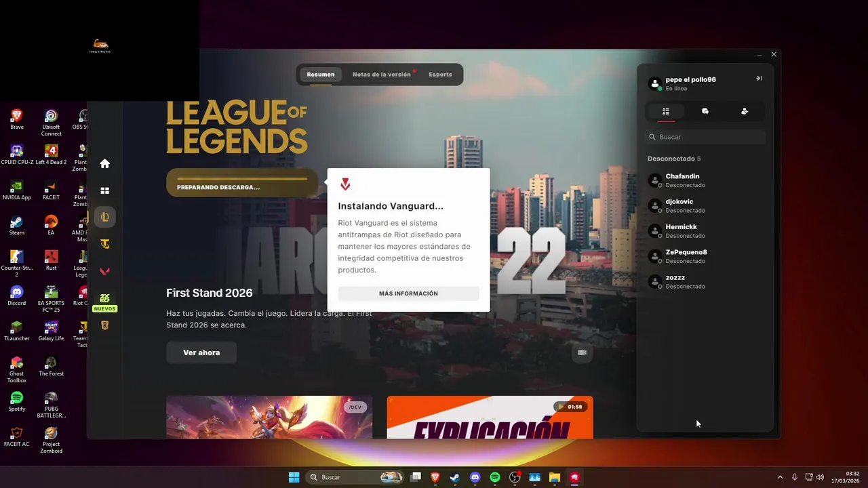Focus the Buscar friends search field
Image resolution: width=868 pixels, height=488 pixels.
pyautogui.click(x=705, y=137)
